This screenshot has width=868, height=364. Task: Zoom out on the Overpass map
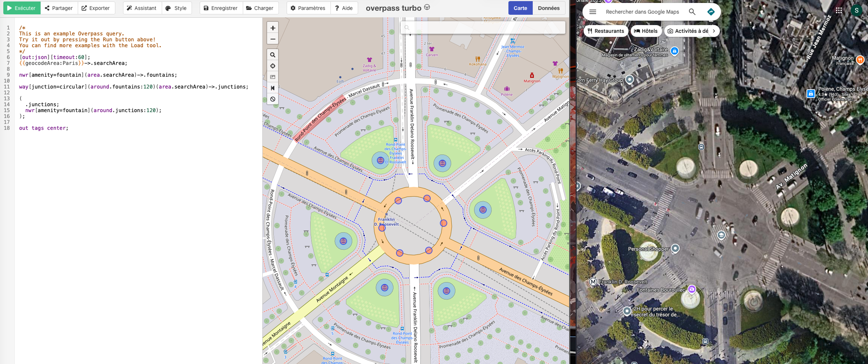(273, 39)
